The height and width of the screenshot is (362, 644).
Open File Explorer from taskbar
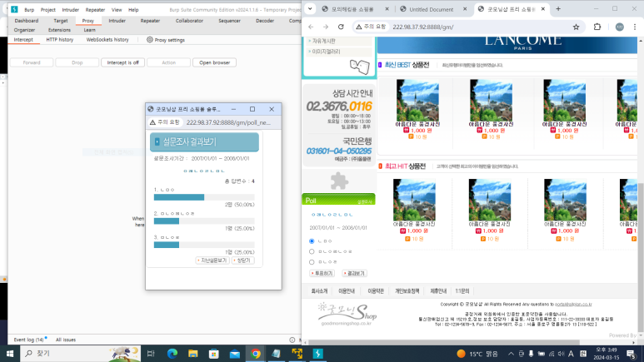[x=193, y=354]
